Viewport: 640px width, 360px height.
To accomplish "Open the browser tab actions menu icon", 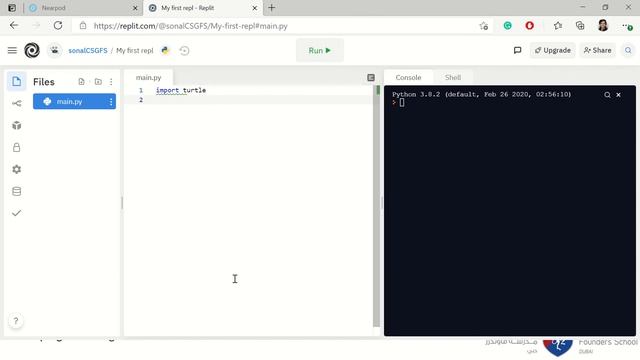I will tap(12, 8).
